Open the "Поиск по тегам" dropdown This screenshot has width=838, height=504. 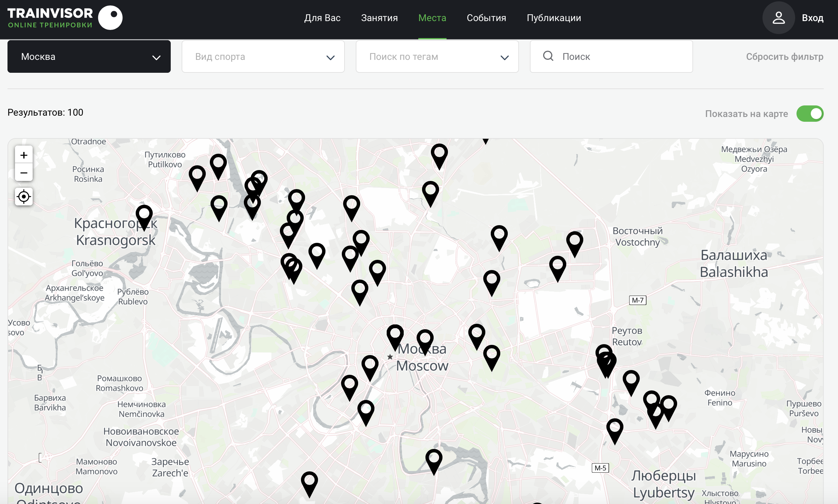tap(437, 56)
